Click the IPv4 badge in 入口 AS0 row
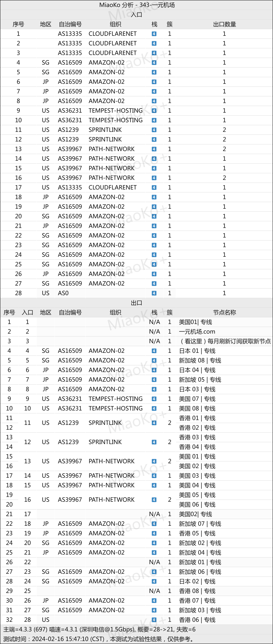The height and width of the screenshot is (644, 273). click(154, 293)
